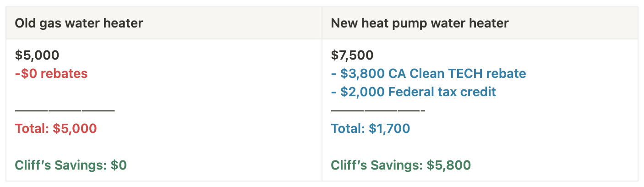The width and height of the screenshot is (644, 187).
Task: Click the '$5,800' savings amount
Action: (x=449, y=165)
